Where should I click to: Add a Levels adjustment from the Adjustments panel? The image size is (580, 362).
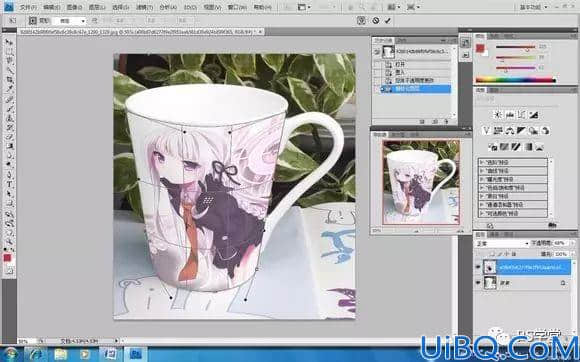[x=510, y=115]
